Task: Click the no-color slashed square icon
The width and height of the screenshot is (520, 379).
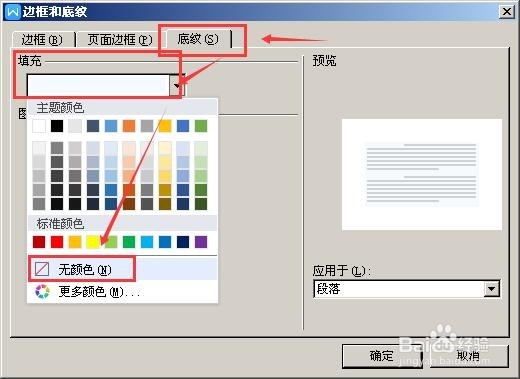Action: tap(42, 269)
